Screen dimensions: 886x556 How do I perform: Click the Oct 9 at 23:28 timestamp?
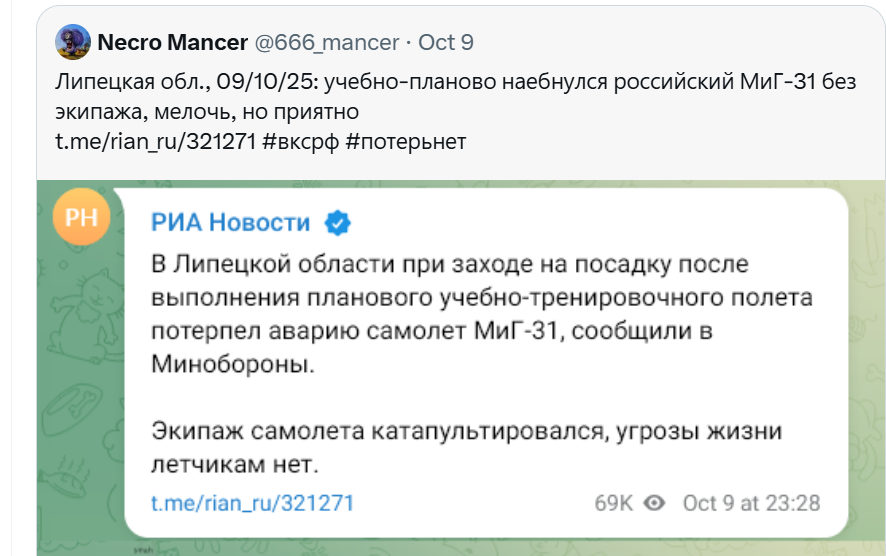(751, 503)
